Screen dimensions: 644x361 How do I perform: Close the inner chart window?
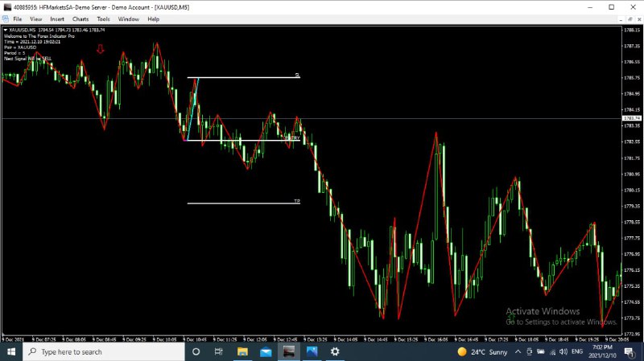[x=638, y=19]
